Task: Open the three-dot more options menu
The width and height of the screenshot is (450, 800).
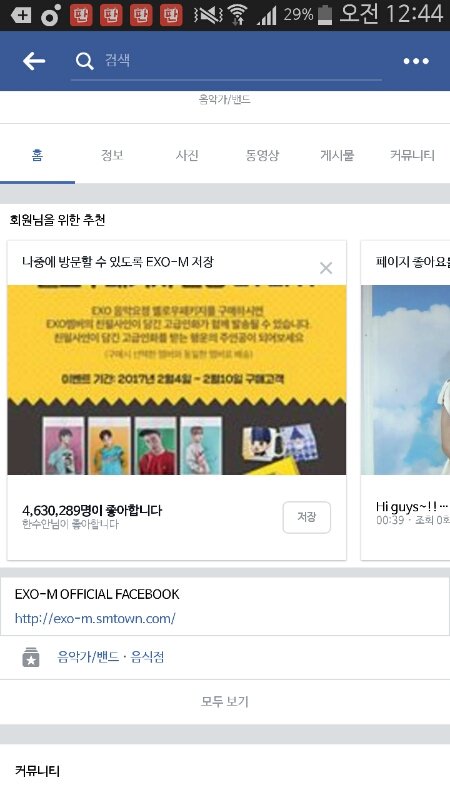Action: coord(416,61)
